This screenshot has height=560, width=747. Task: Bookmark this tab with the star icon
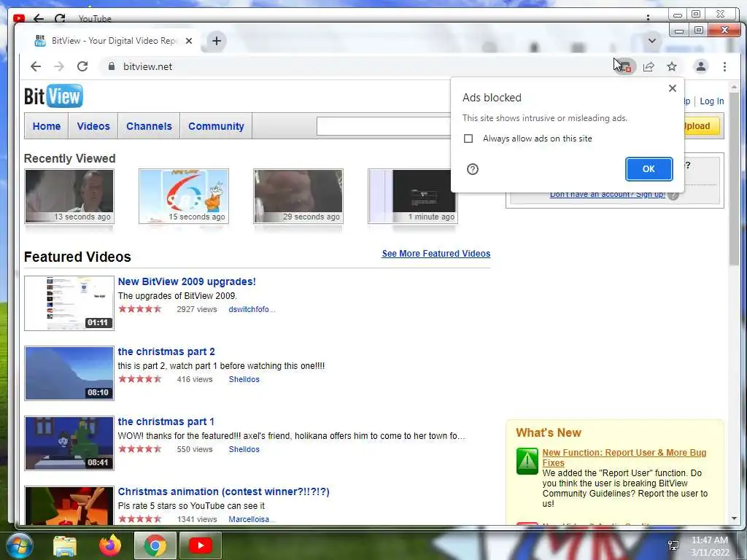tap(672, 66)
